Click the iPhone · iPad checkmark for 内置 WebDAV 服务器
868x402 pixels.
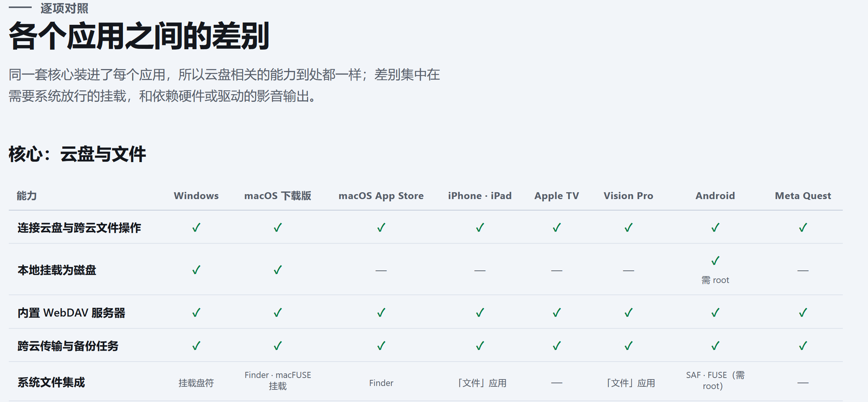tap(480, 313)
